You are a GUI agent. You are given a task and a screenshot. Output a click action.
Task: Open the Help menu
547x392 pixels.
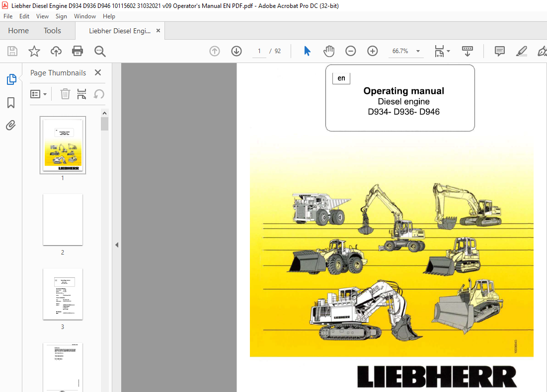(x=109, y=16)
